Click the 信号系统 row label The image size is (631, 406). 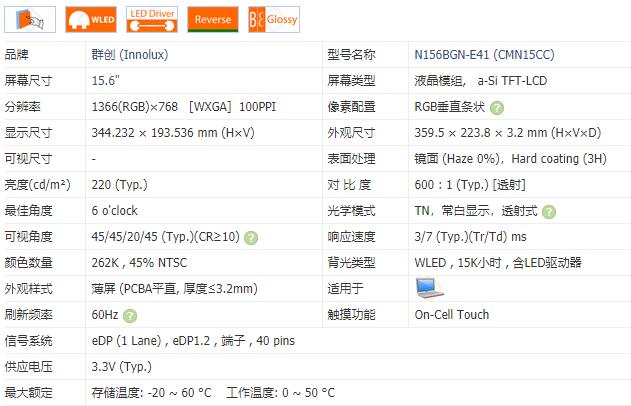29,341
